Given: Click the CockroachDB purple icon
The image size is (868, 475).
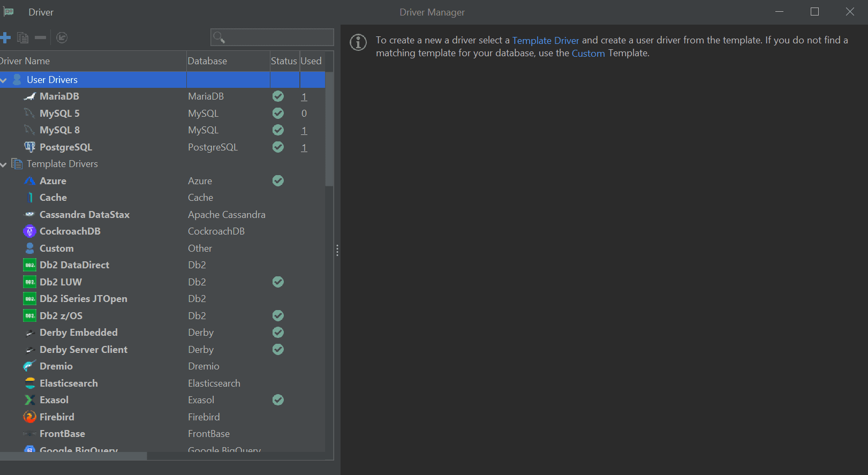Looking at the screenshot, I should point(30,231).
